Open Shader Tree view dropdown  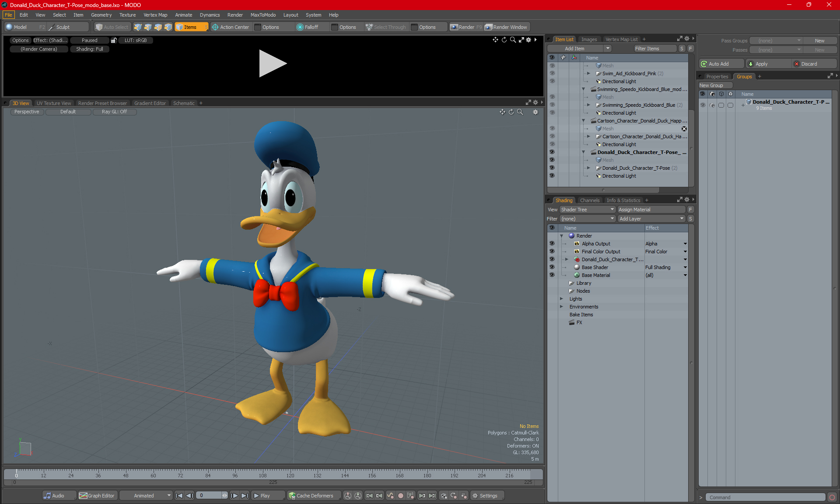click(x=588, y=210)
